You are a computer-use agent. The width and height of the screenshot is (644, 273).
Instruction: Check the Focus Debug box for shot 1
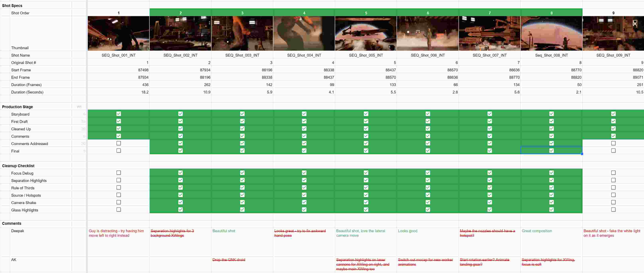pyautogui.click(x=118, y=173)
